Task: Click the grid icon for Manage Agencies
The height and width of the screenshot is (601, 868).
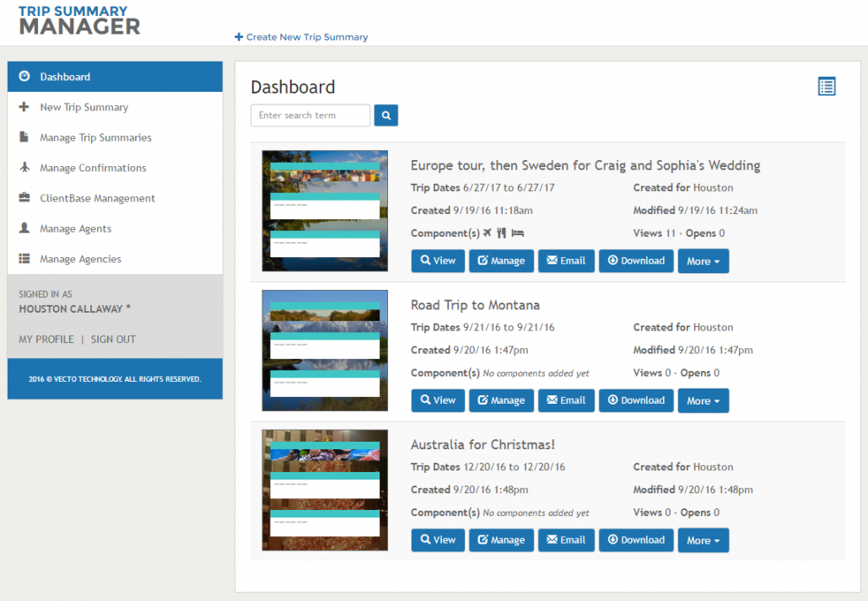Action: point(24,259)
